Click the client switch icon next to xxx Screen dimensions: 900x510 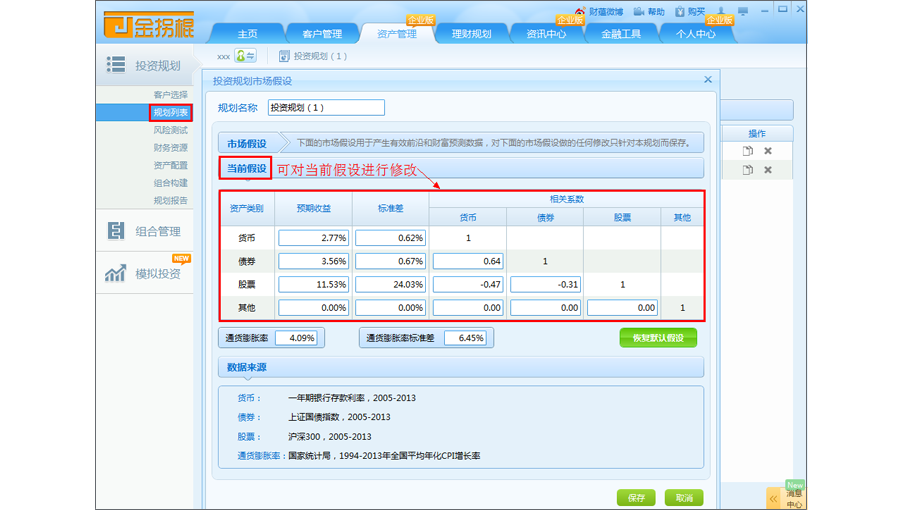[245, 56]
